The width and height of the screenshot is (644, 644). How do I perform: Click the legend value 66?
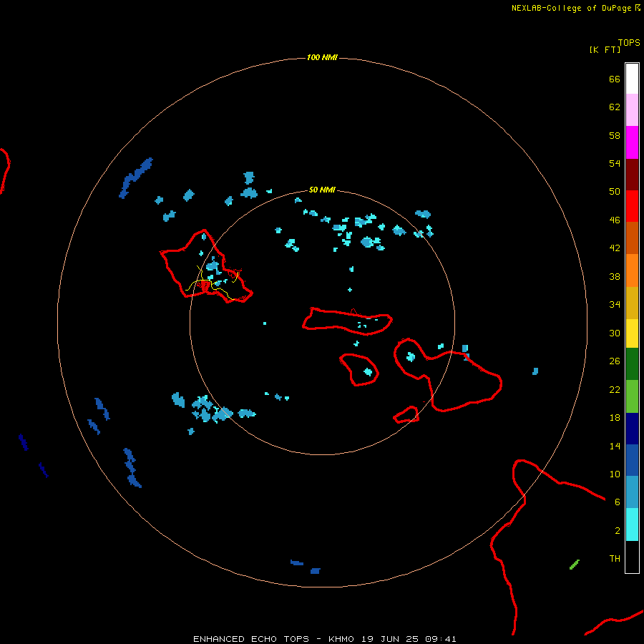point(615,79)
